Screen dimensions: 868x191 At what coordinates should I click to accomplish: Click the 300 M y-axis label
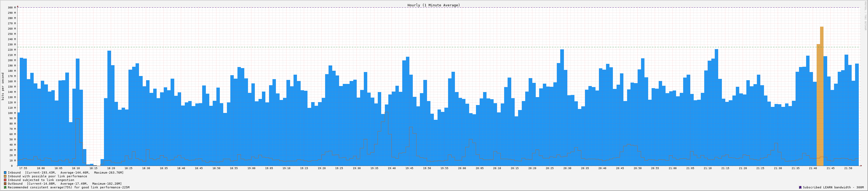point(12,7)
